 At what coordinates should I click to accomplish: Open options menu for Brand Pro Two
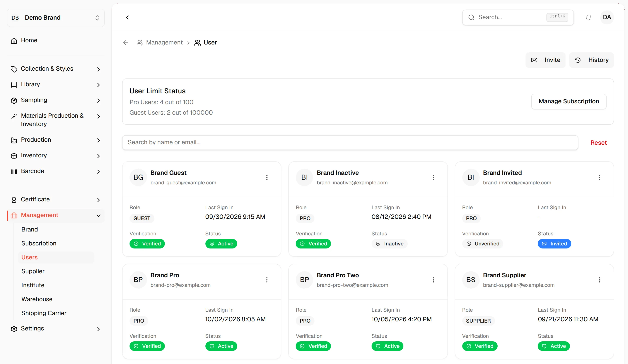click(433, 280)
